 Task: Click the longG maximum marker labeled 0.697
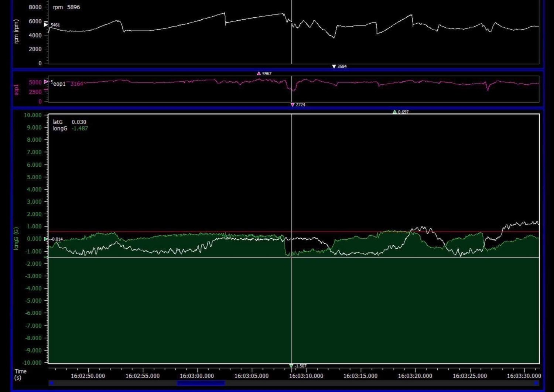(x=394, y=112)
